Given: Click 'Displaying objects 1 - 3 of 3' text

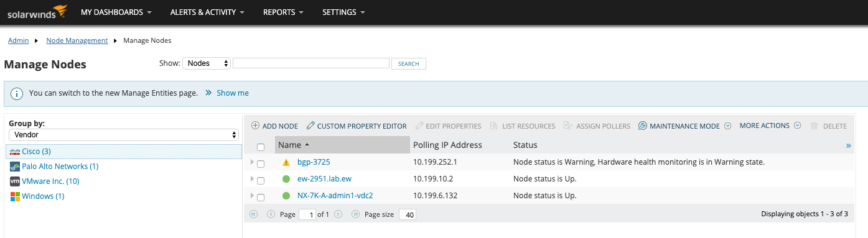Looking at the screenshot, I should tap(805, 214).
